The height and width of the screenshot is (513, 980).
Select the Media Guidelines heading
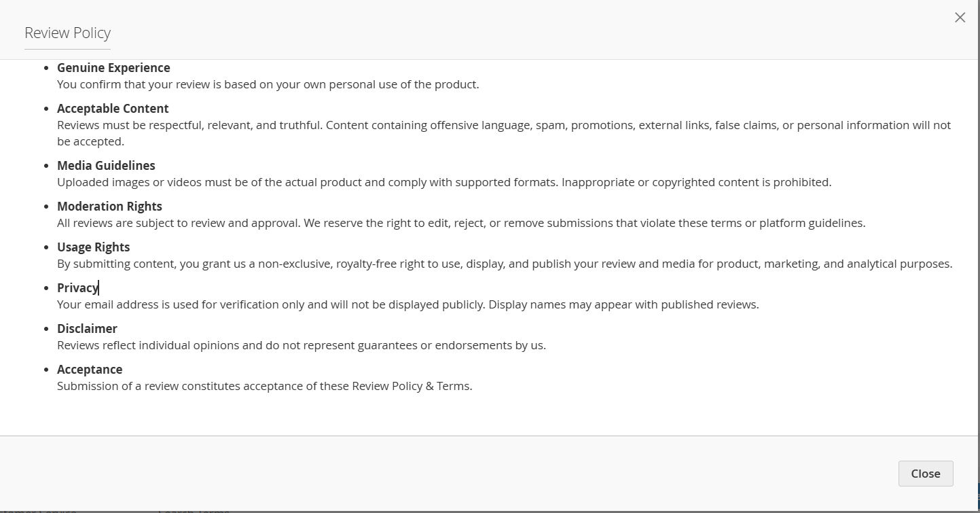[106, 166]
